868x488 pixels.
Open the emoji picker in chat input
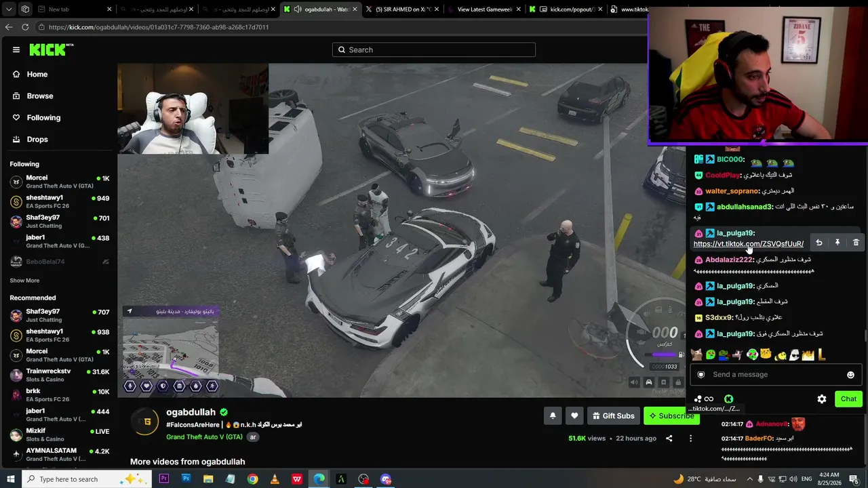point(850,375)
